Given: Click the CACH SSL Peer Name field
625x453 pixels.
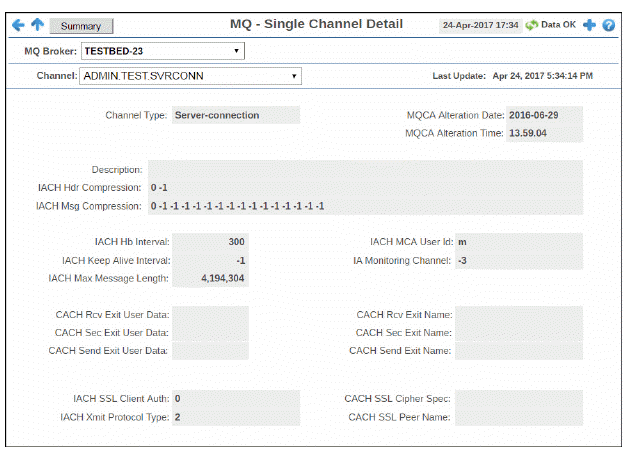Looking at the screenshot, I should pyautogui.click(x=519, y=417).
